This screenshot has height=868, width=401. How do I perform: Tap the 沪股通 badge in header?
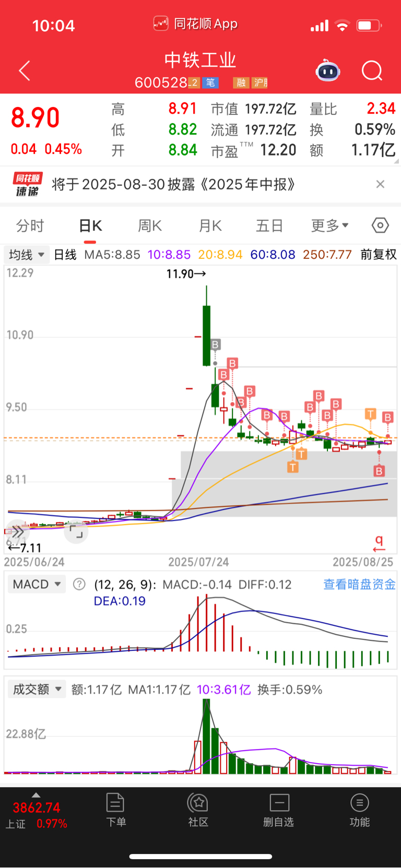click(260, 82)
